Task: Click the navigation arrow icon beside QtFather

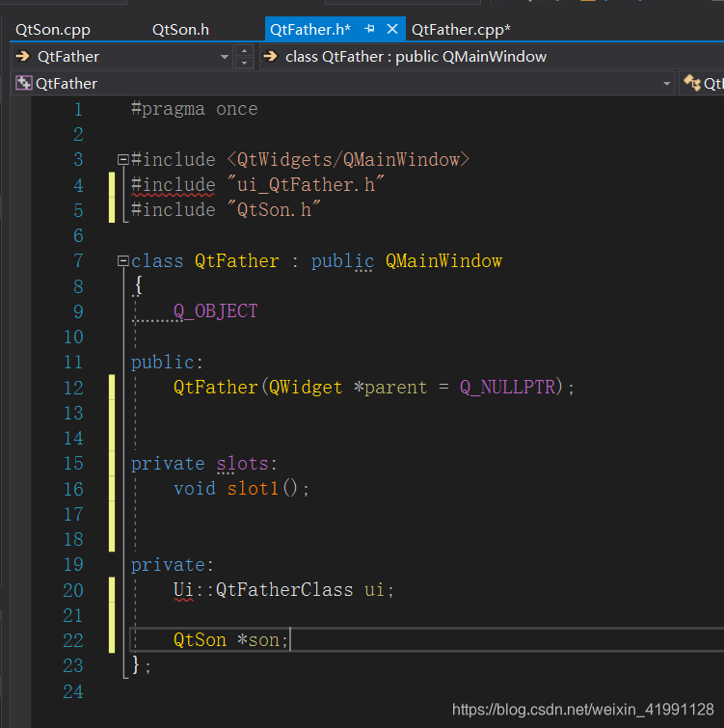Action: pos(23,57)
